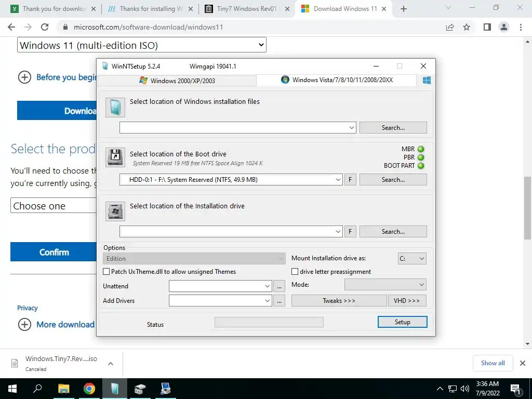Share this page via the share icon

click(450, 27)
